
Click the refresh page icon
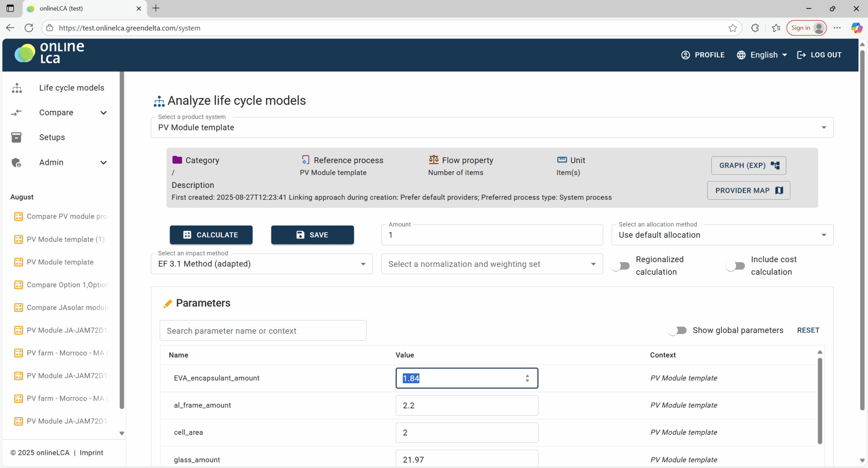pyautogui.click(x=29, y=28)
